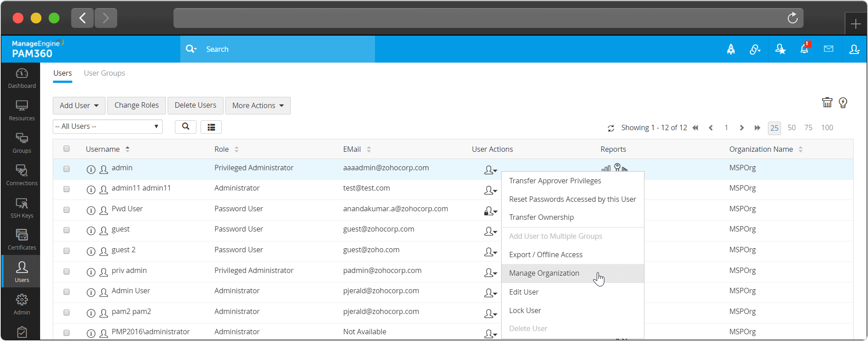868x341 pixels.
Task: Click the user search magnifier button
Action: tap(185, 127)
